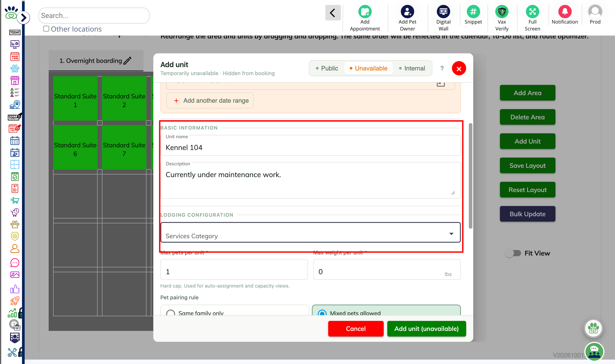615x364 pixels.
Task: Edit Overnight boarding area name pencil
Action: (128, 61)
